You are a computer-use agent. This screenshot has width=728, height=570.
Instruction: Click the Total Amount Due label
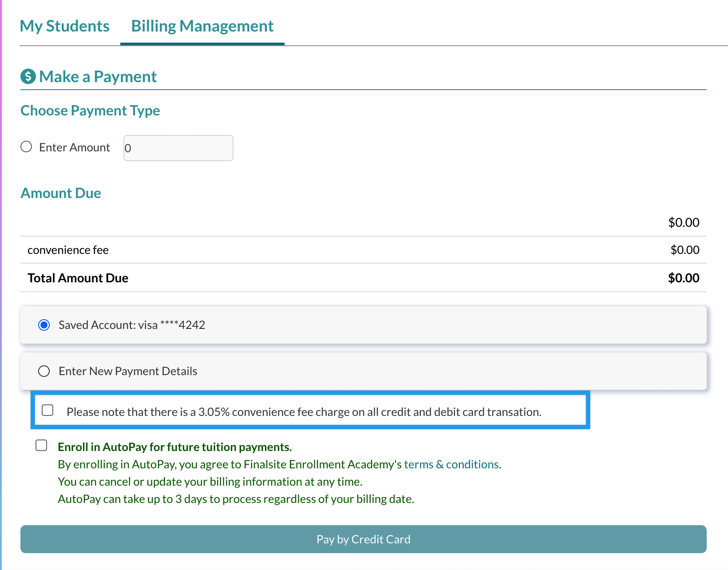click(x=78, y=278)
